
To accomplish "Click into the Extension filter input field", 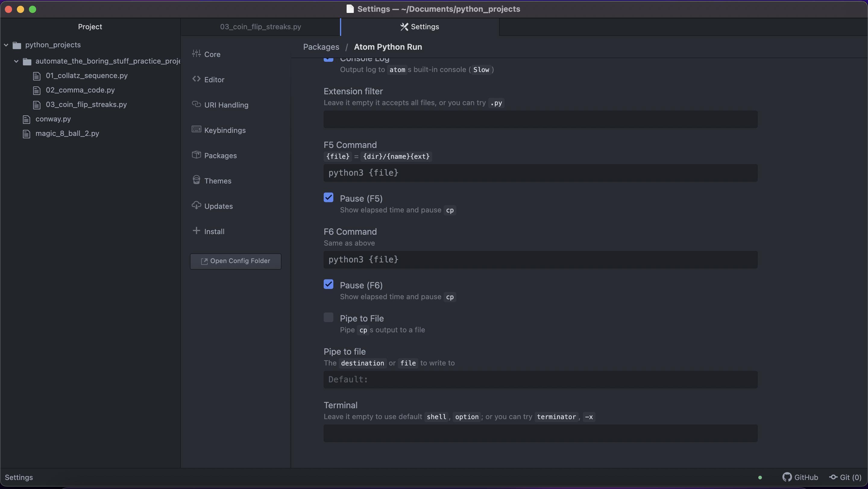I will (540, 119).
